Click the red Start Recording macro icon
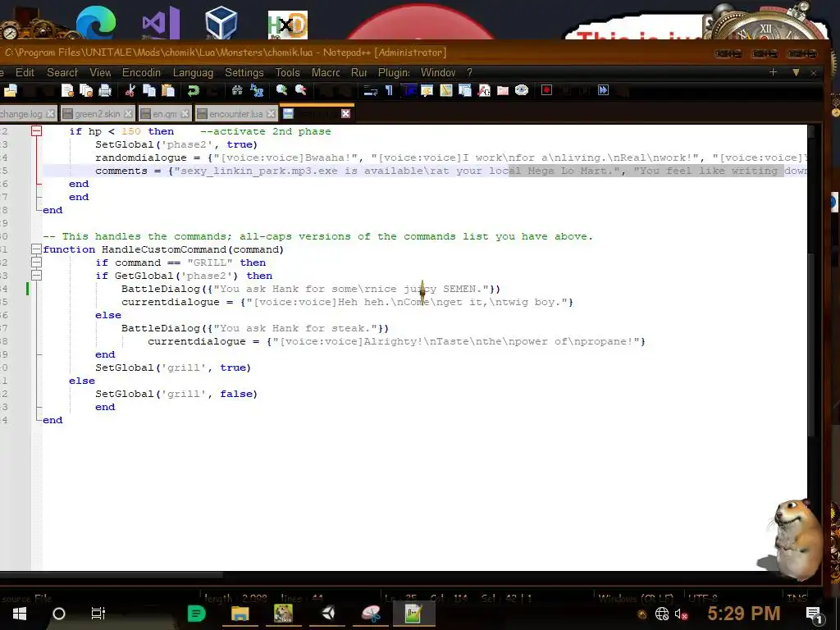This screenshot has height=630, width=840. point(546,90)
